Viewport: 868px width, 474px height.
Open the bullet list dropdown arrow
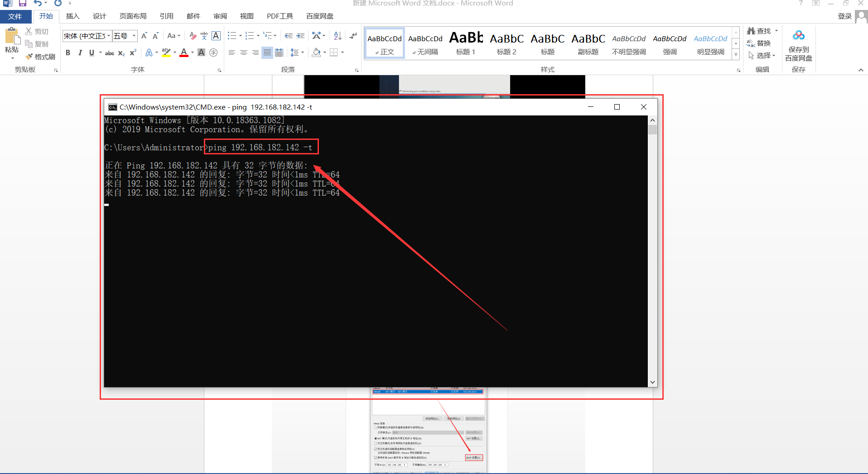pyautogui.click(x=240, y=36)
